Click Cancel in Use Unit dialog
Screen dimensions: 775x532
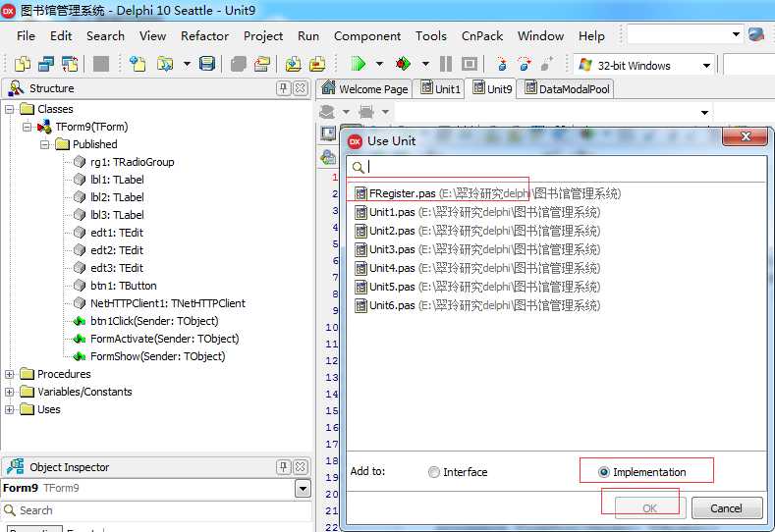pos(727,508)
